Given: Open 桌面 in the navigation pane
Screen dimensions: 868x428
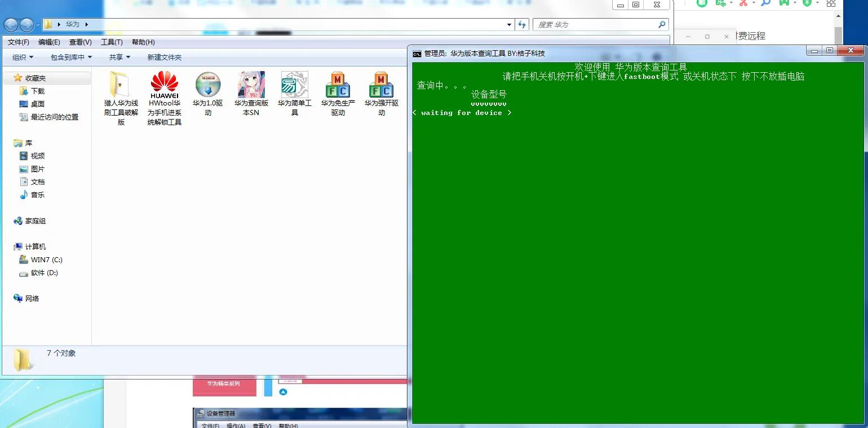Looking at the screenshot, I should tap(38, 104).
